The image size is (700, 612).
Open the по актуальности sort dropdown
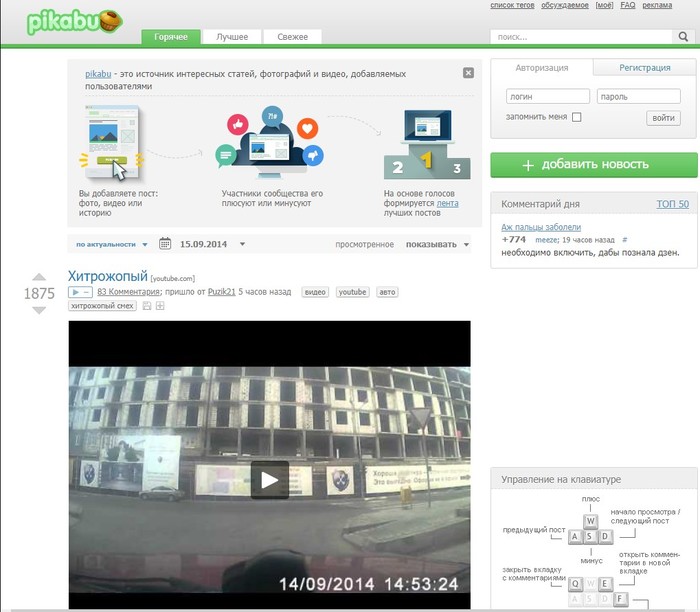(x=112, y=244)
